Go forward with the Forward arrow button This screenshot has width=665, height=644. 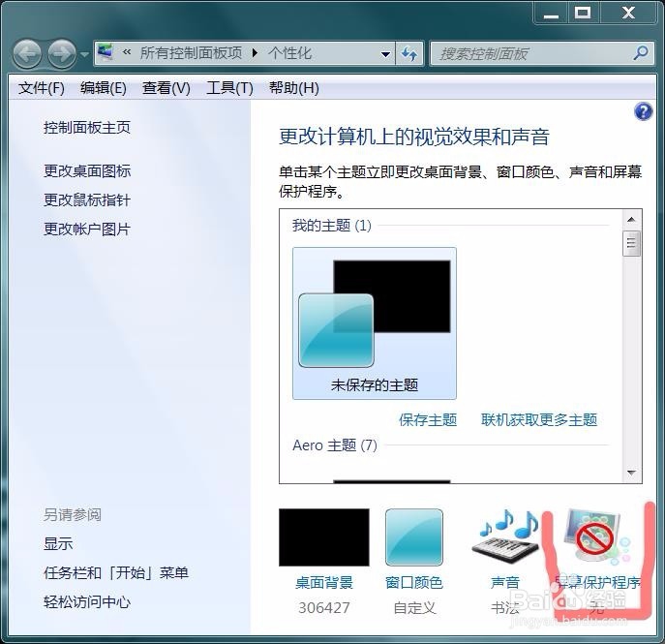(62, 54)
